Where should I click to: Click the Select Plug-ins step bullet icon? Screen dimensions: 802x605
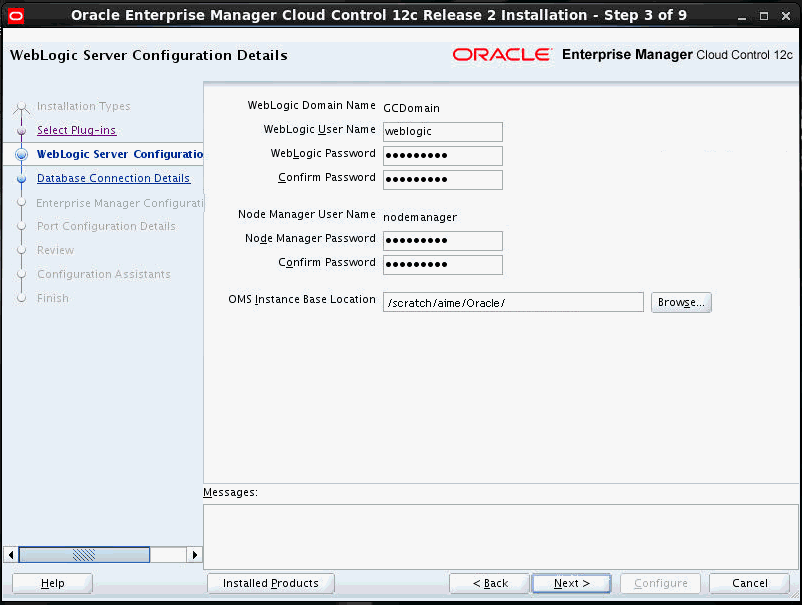coord(21,131)
